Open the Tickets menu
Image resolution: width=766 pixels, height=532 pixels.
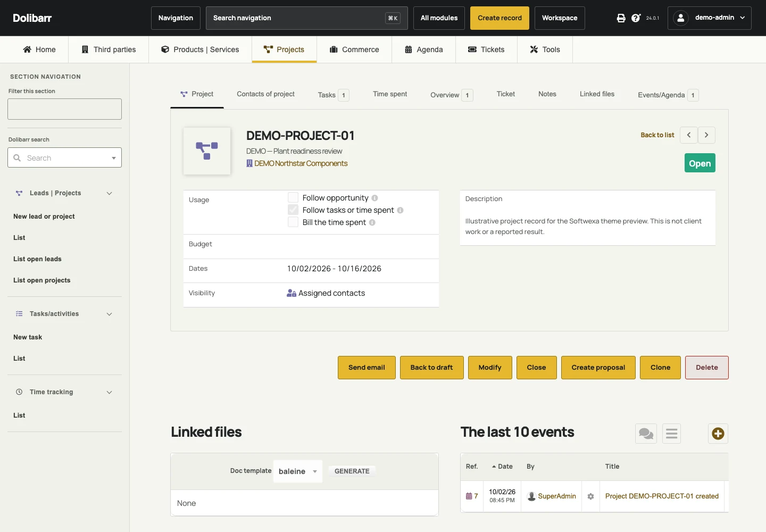[486, 49]
